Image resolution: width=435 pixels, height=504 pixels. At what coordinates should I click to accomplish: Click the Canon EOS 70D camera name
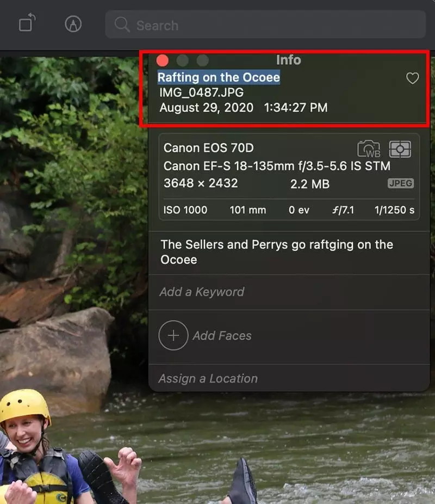point(209,148)
